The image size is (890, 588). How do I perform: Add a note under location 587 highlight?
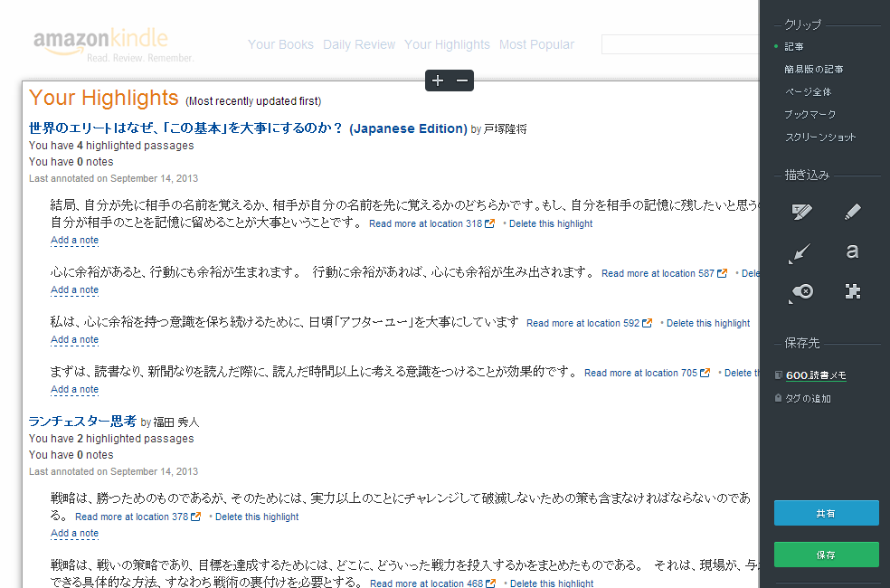[74, 290]
